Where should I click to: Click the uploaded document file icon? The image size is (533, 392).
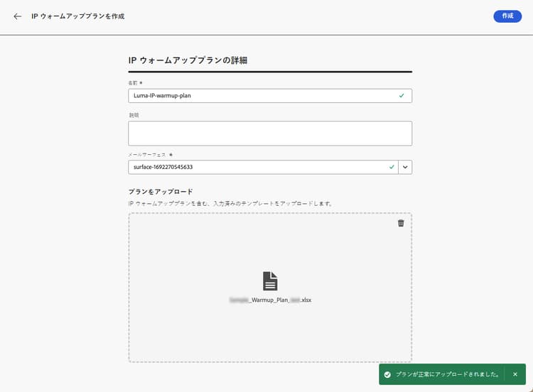click(x=270, y=281)
